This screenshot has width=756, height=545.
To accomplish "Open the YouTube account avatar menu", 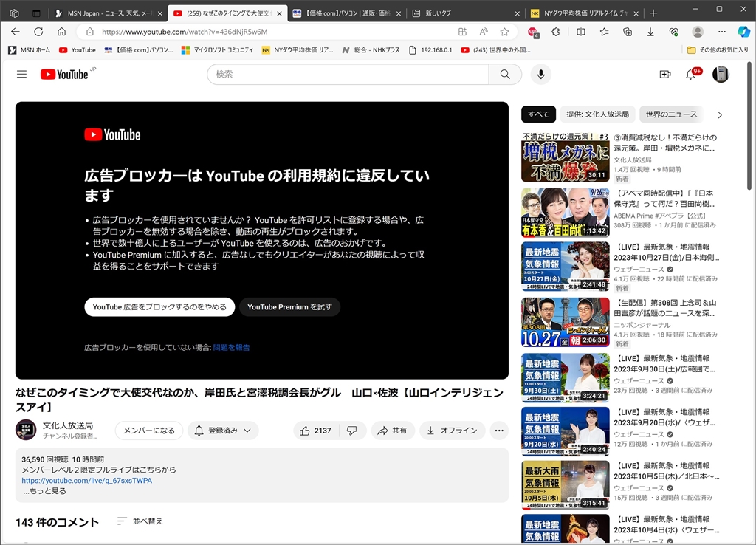I will pyautogui.click(x=721, y=75).
